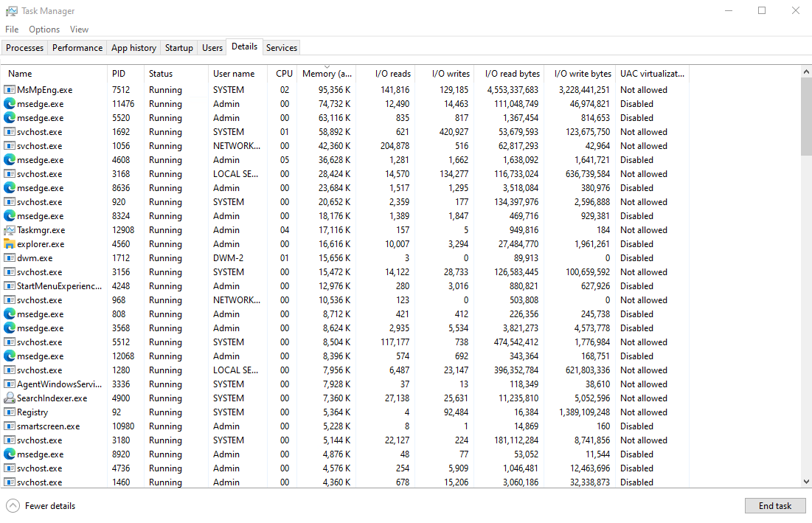
Task: Click the Edge icon for PID 808
Action: [10, 314]
